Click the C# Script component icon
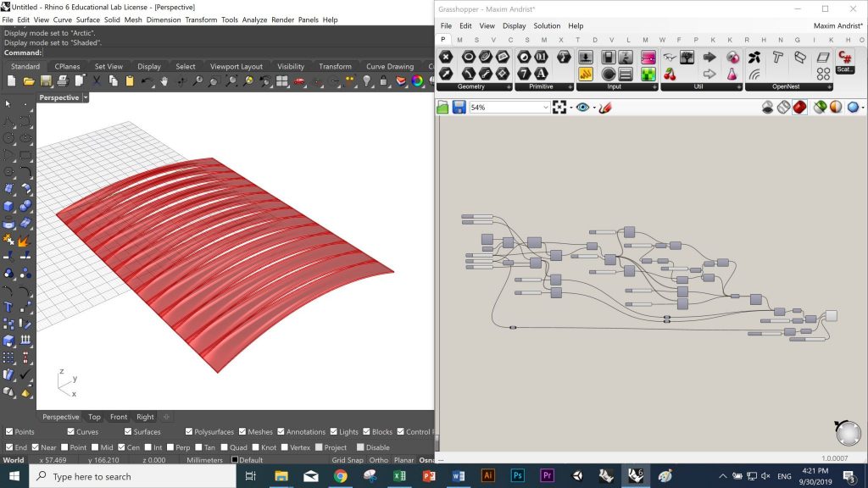Screen dimensions: 868x488 844,58
